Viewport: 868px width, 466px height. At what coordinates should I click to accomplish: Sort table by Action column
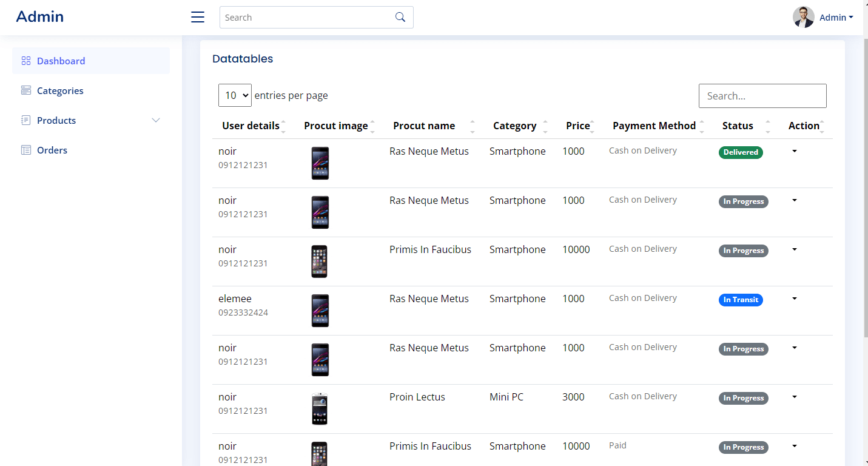pos(806,126)
